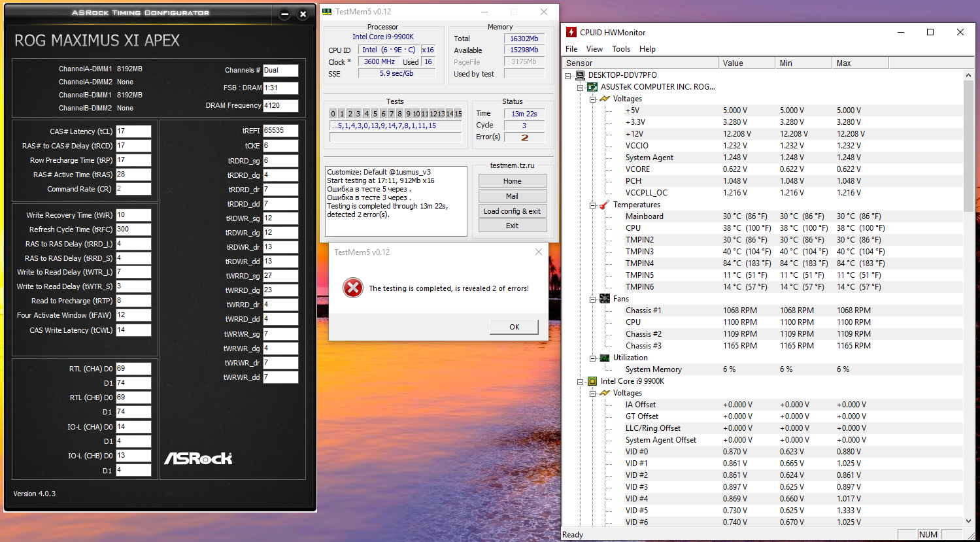
Task: Click the Command Rate (CR) field
Action: pos(133,189)
